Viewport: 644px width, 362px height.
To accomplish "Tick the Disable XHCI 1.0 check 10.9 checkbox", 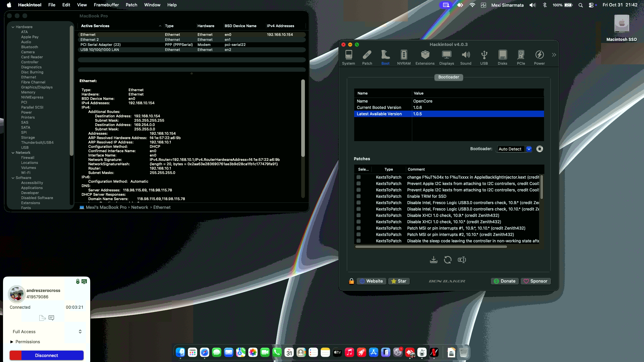I will 359,216.
